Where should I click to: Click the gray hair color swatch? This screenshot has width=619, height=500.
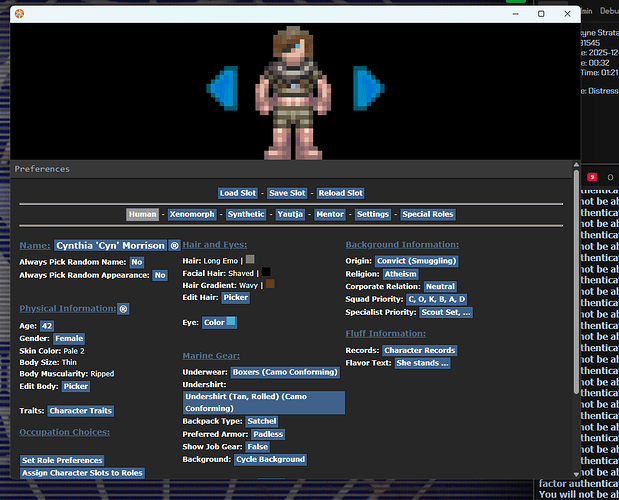pos(250,259)
